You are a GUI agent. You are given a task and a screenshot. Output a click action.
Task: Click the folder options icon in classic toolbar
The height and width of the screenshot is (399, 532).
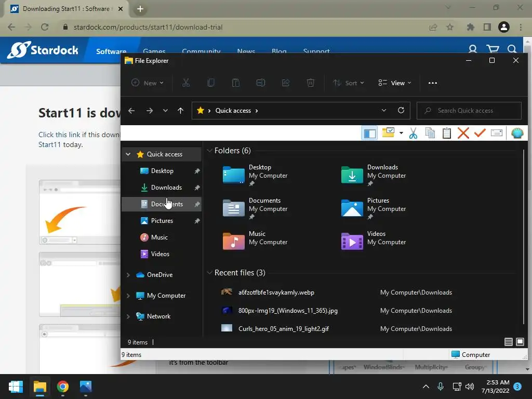[x=388, y=132]
